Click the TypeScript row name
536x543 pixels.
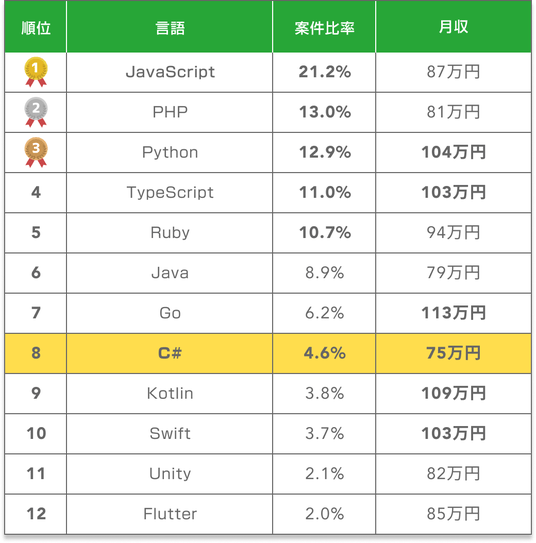pos(170,193)
